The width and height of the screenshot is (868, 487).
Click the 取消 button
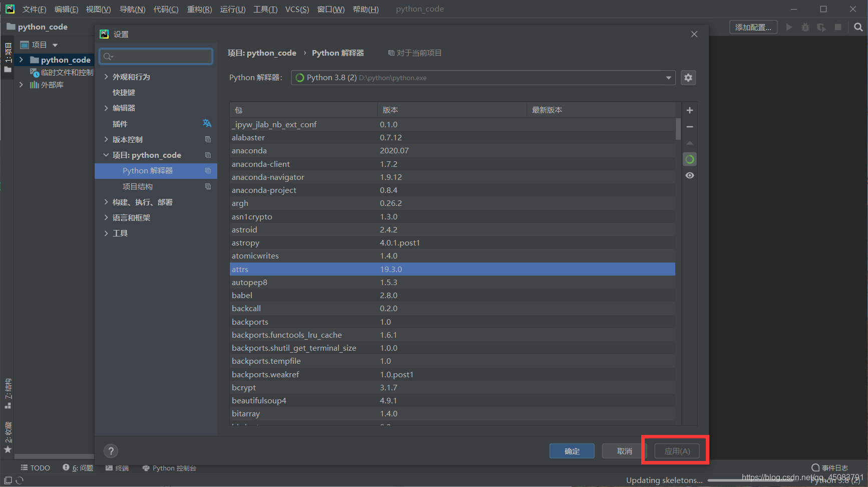(x=624, y=451)
